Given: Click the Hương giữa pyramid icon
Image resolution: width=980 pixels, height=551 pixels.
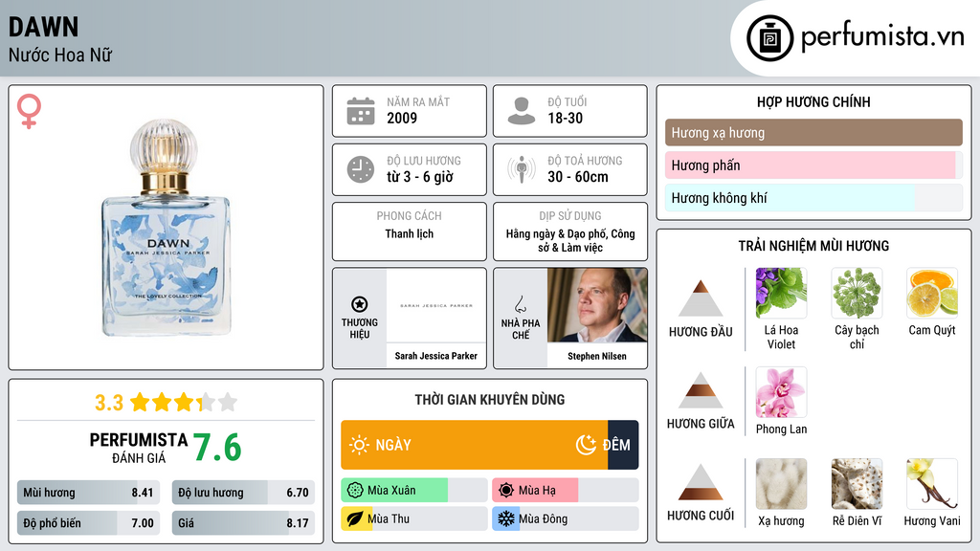Looking at the screenshot, I should click(x=701, y=390).
